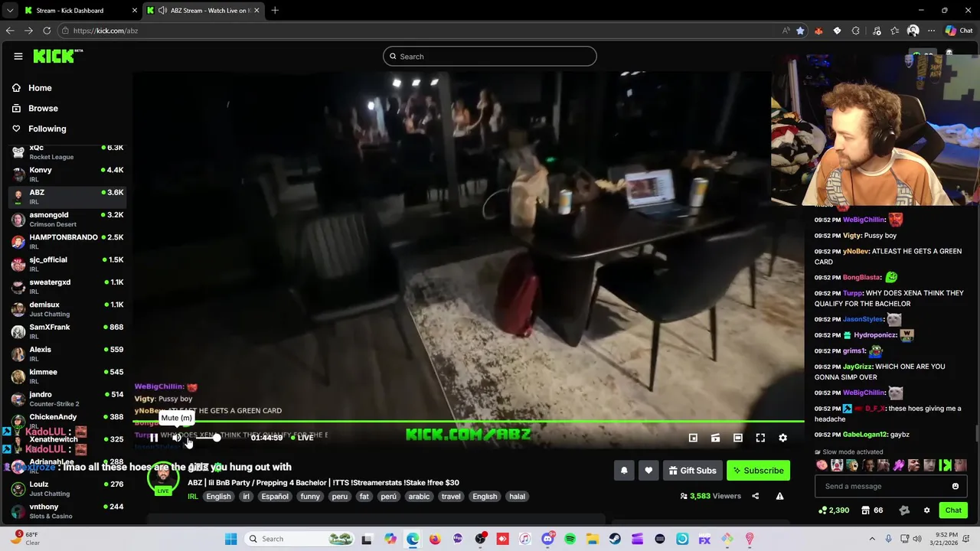This screenshot has height=551, width=980.
Task: Send message with Chat button
Action: point(953,510)
